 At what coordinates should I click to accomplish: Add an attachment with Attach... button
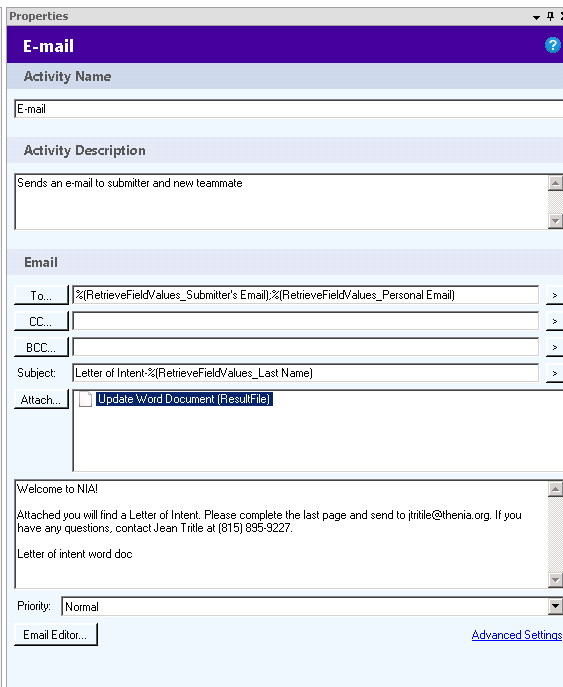(x=41, y=399)
